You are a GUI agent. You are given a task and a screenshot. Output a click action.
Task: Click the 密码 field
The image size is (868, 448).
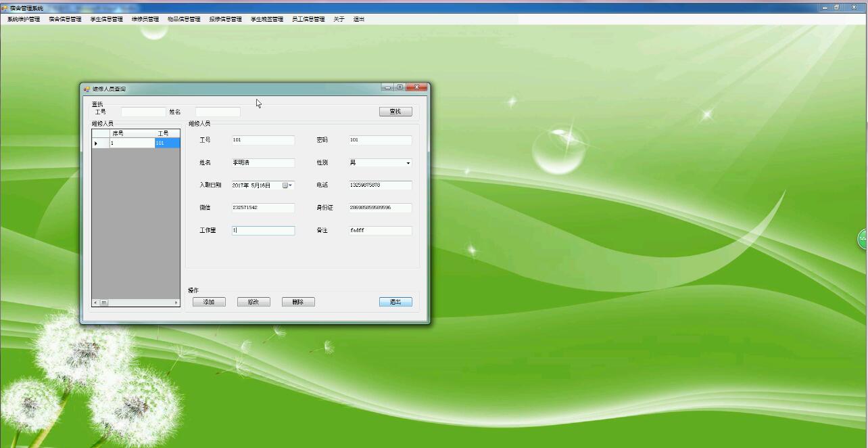coord(381,140)
